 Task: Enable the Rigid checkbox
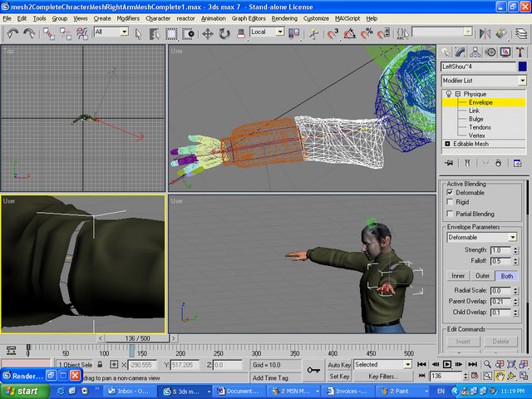451,202
